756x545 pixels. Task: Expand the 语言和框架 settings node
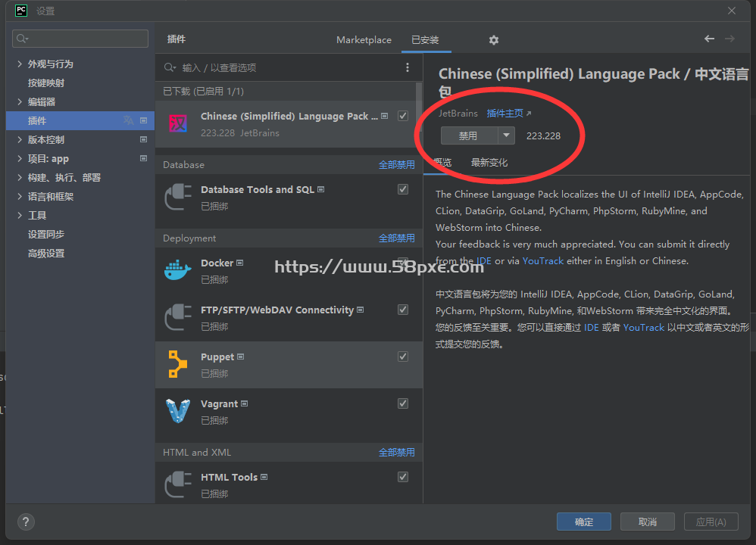[x=20, y=196]
